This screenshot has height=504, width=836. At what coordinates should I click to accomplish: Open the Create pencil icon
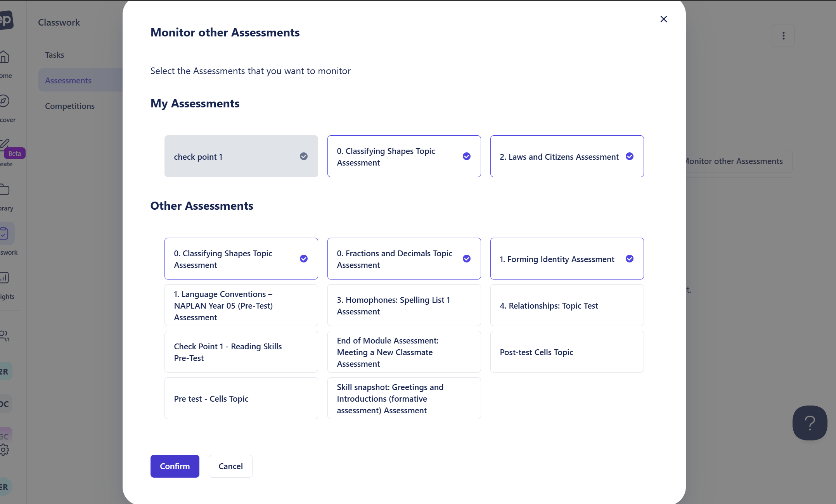point(5,144)
